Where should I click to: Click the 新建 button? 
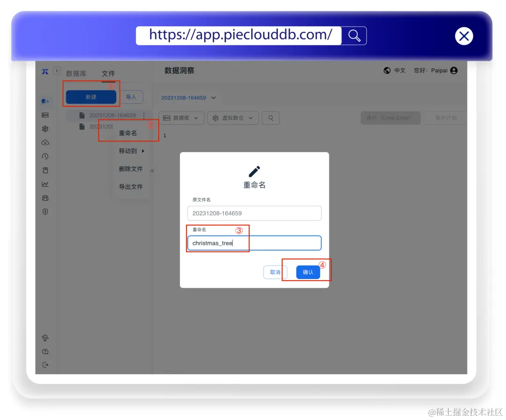click(x=91, y=97)
